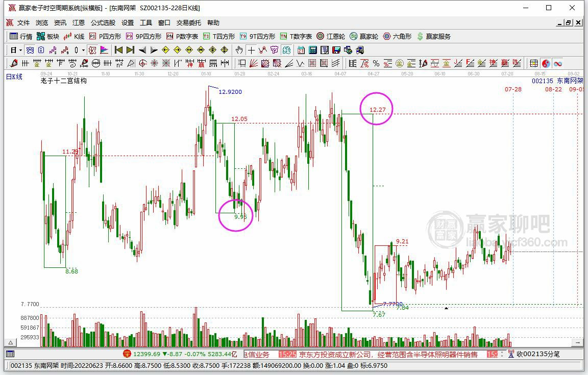Click the notes document icon
588x375 pixels.
point(325,50)
